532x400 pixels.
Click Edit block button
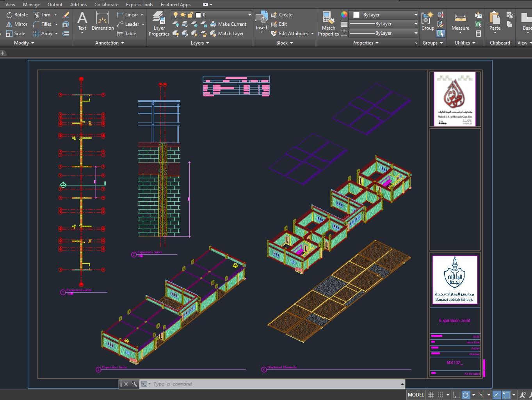[279, 24]
